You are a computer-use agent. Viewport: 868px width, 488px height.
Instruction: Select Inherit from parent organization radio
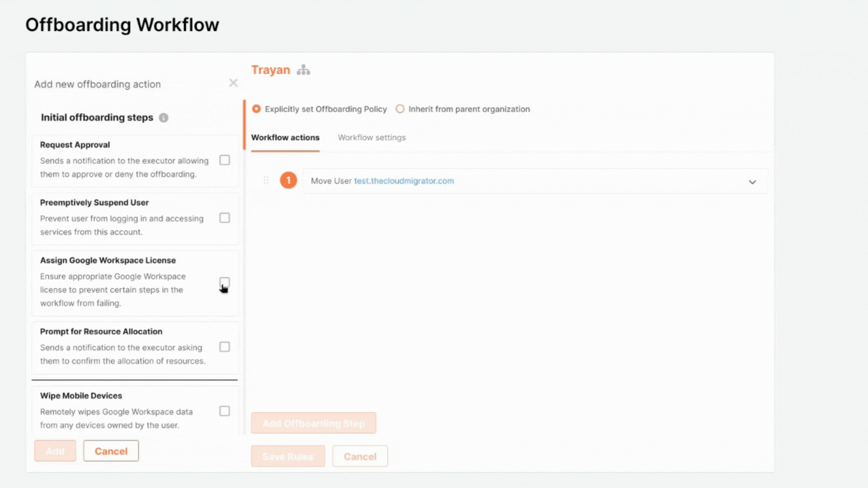(400, 109)
